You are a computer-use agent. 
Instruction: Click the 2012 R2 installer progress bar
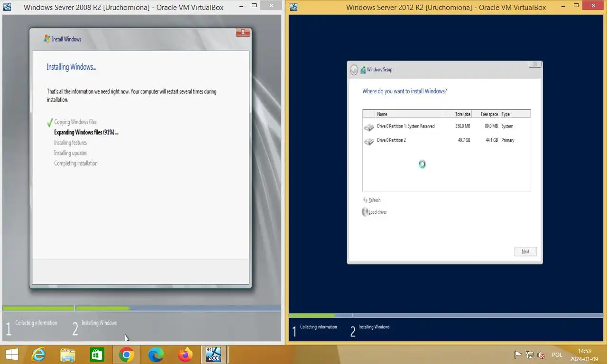(446, 316)
